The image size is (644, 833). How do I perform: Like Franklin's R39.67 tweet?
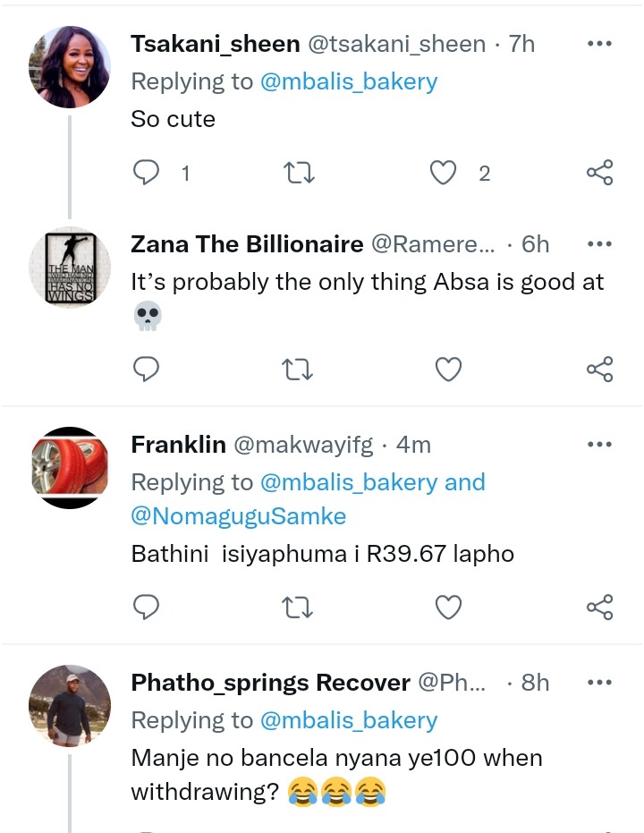(447, 608)
